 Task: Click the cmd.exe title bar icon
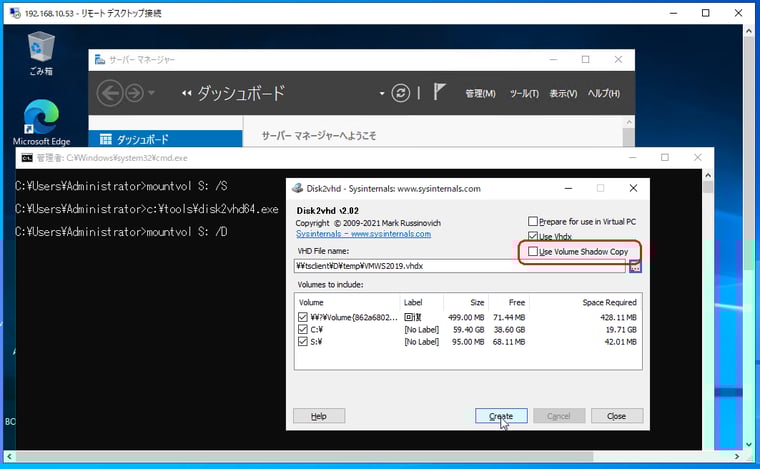(x=27, y=158)
